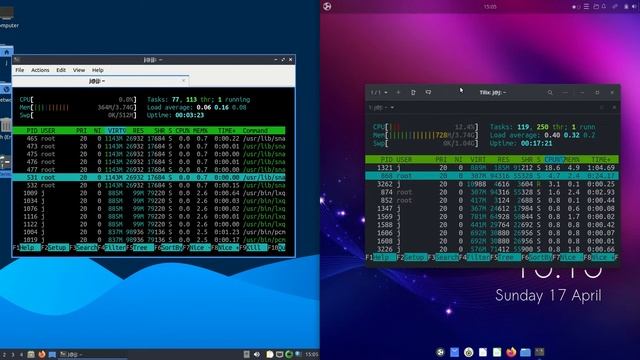Open file manager icon in LXQt panel
The image size is (640, 360).
(31, 354)
